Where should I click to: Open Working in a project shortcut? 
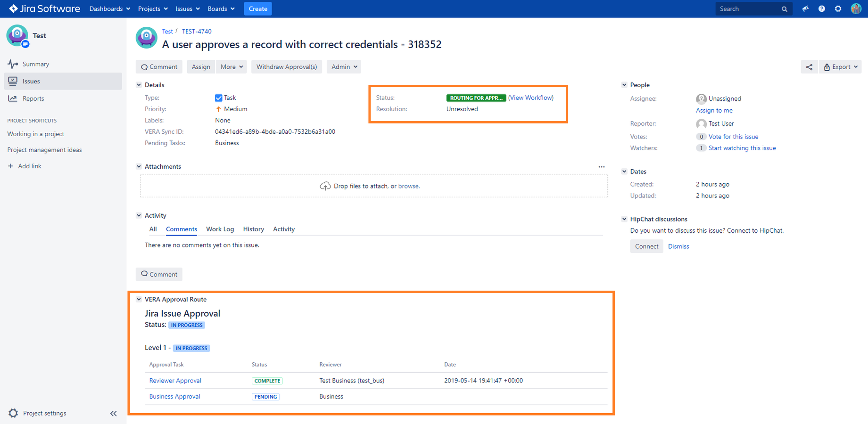tap(36, 134)
